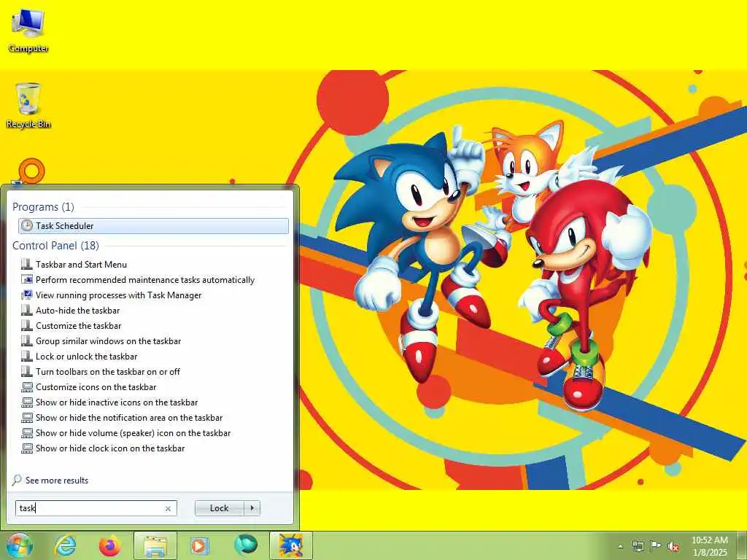Click the icon beside Lock or unlock the taskbar
The width and height of the screenshot is (747, 560).
27,356
